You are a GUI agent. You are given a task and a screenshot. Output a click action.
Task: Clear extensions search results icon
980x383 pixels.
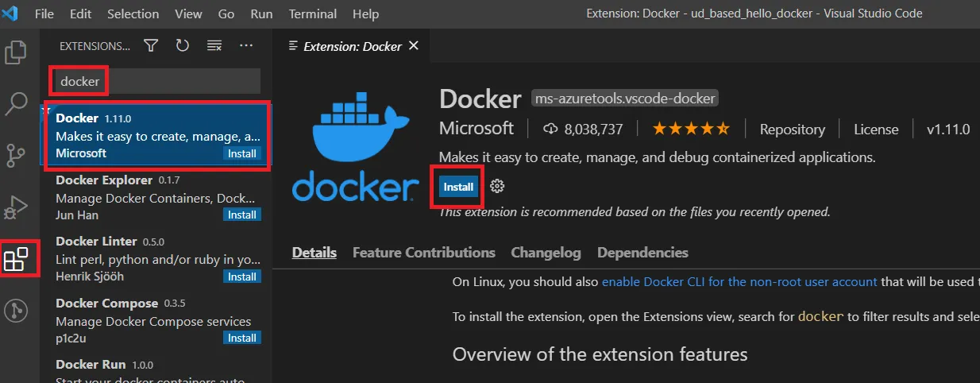pyautogui.click(x=214, y=46)
